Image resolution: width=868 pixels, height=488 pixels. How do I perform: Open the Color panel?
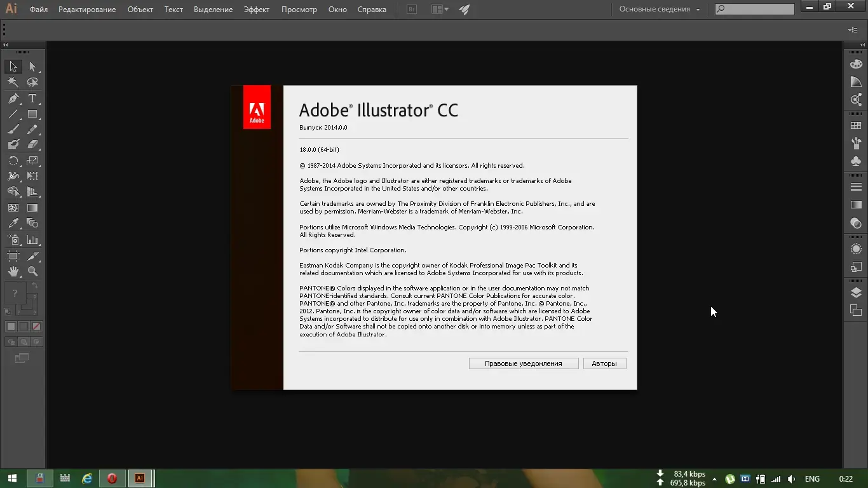[x=855, y=64]
